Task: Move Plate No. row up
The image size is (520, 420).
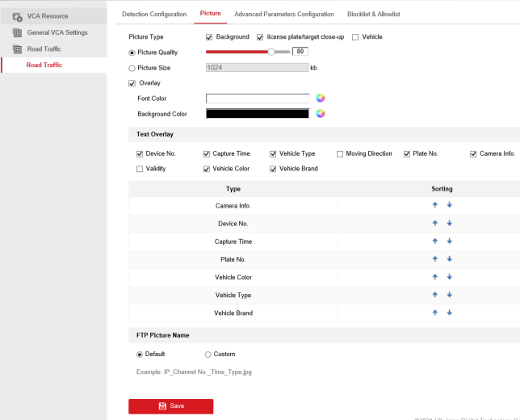Action: tap(434, 259)
